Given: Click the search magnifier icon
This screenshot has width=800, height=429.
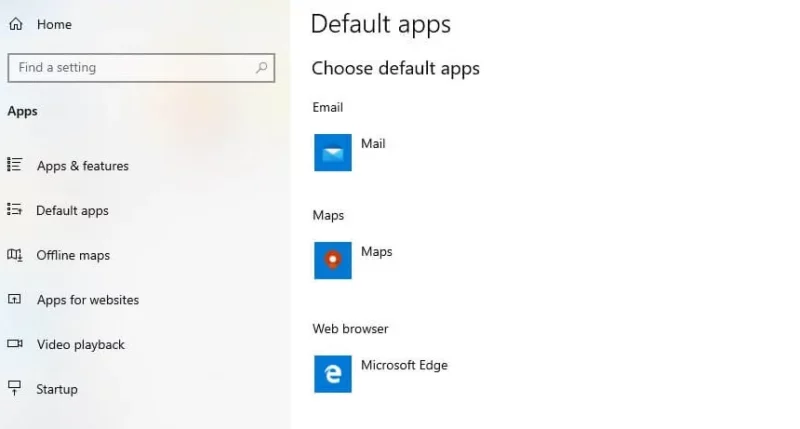Looking at the screenshot, I should [262, 67].
